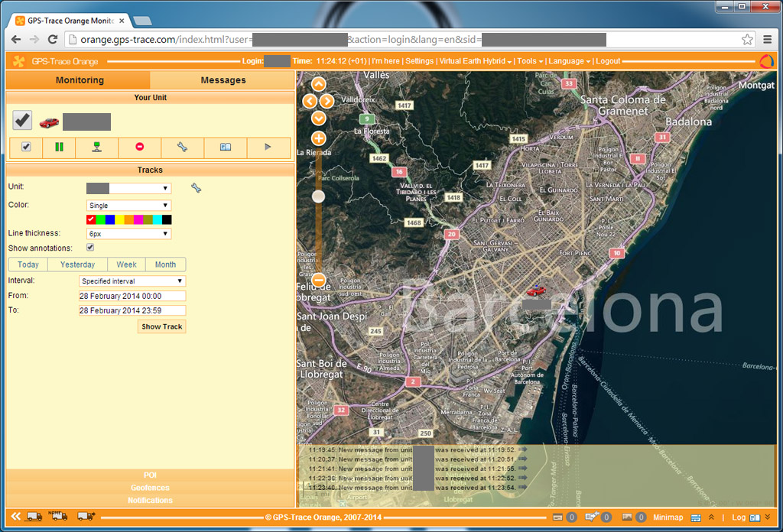Click the Logout link
This screenshot has height=532, width=783.
click(x=608, y=61)
